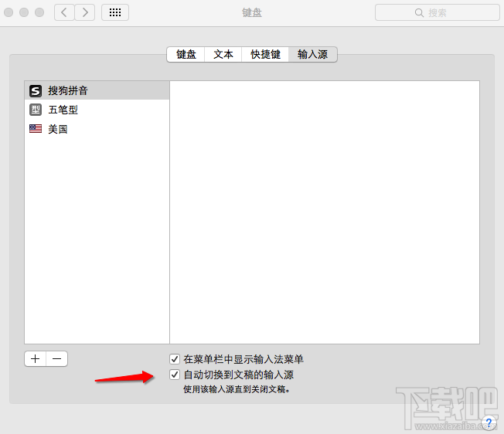Select the 搜狗拼音 input source row

pyautogui.click(x=97, y=90)
